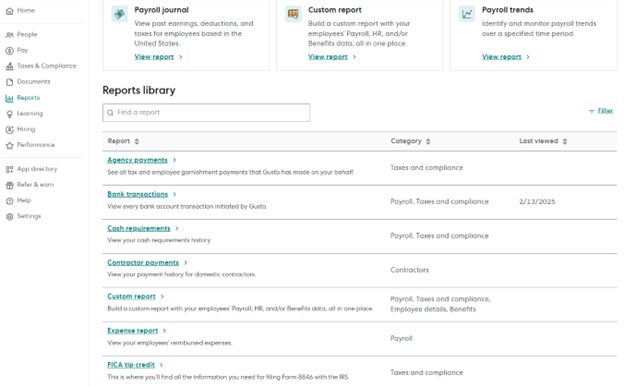
Task: Open the Pay menu item
Action: pos(23,50)
